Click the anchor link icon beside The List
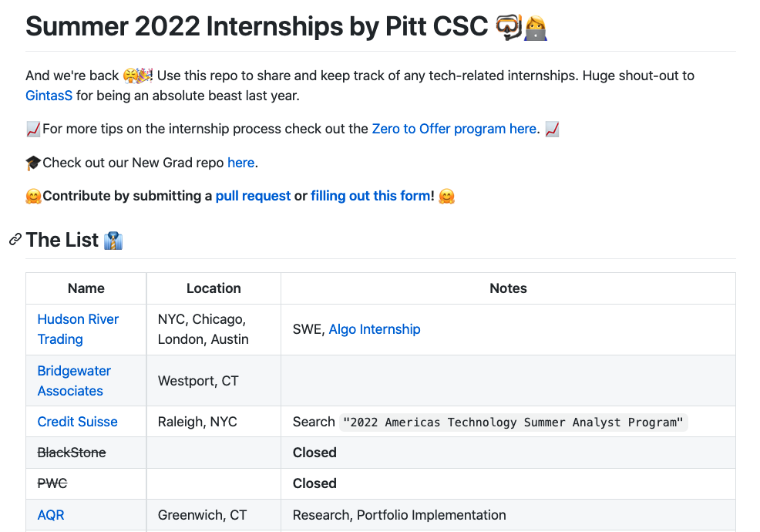Screen dimensions: 760x532 (15, 240)
